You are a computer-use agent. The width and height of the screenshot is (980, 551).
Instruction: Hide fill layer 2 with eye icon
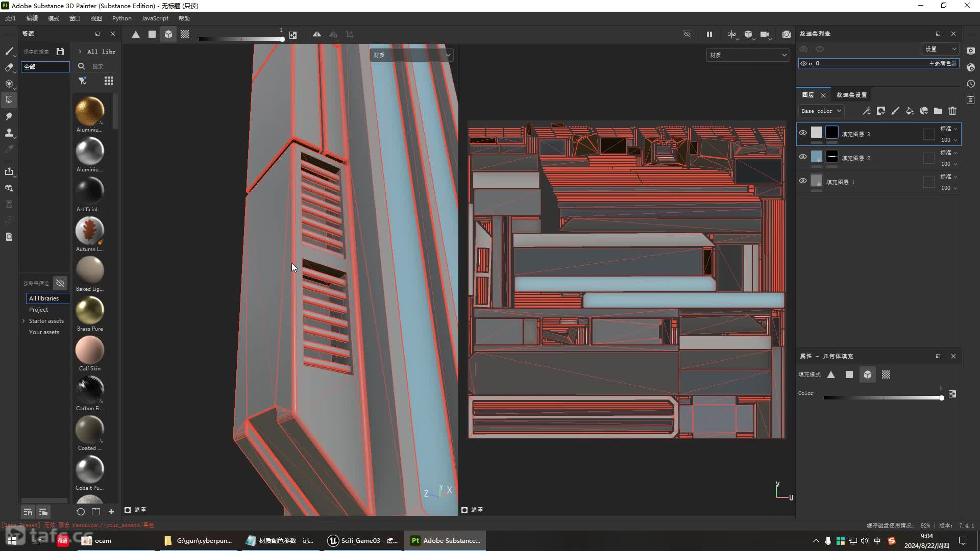(x=803, y=157)
